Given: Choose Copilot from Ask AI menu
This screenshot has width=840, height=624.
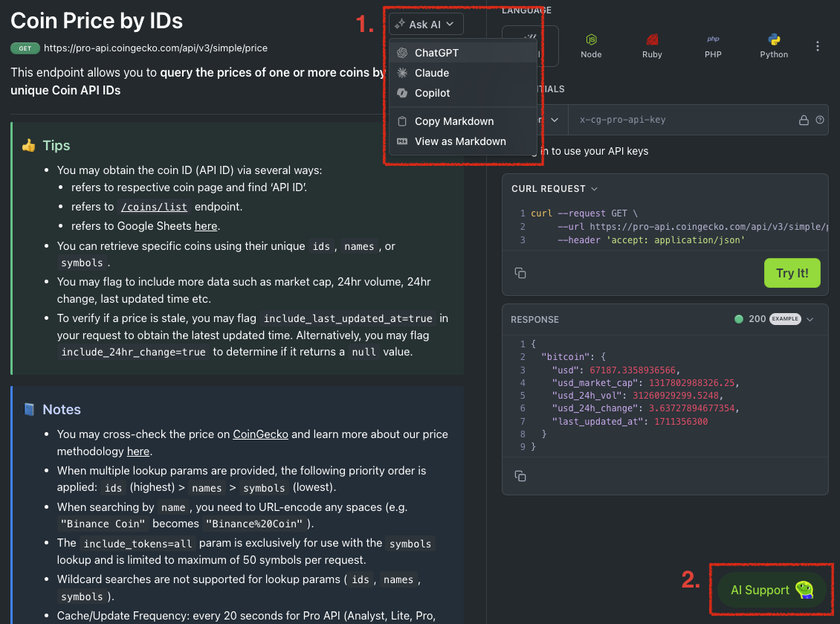Looking at the screenshot, I should [x=463, y=93].
